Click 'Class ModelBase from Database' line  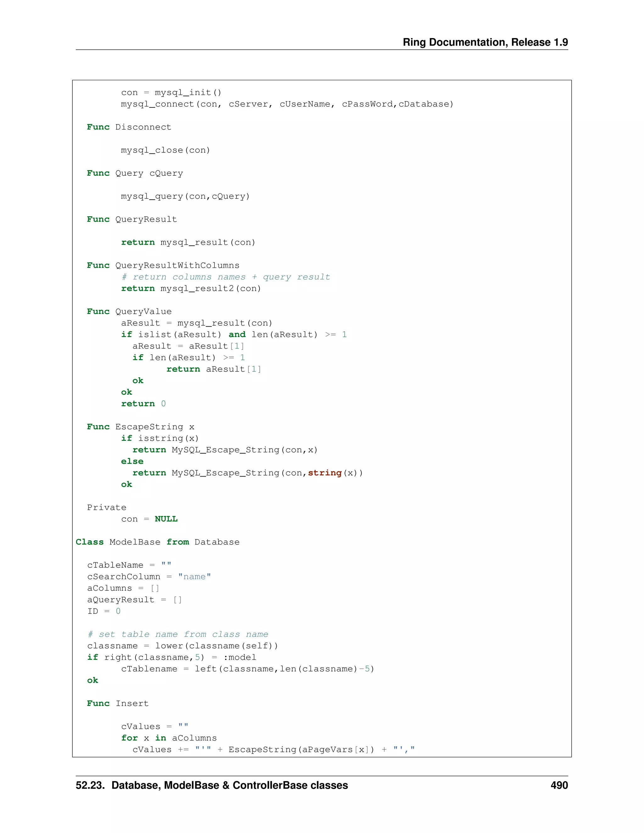158,542
